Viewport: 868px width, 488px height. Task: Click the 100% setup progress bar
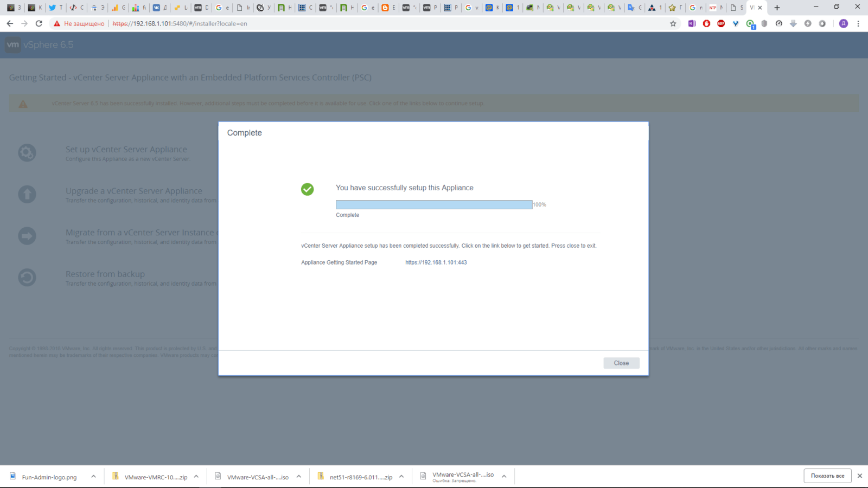[x=433, y=204]
